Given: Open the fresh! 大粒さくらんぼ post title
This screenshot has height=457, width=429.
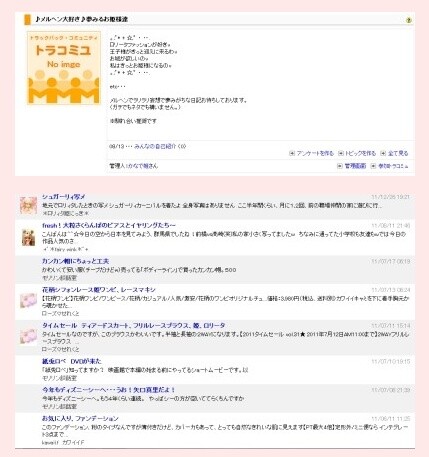Looking at the screenshot, I should tap(109, 225).
